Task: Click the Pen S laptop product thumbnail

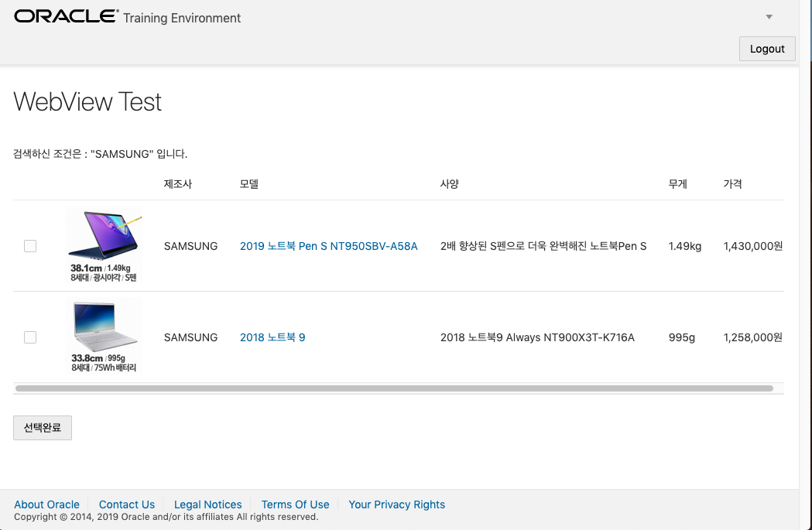Action: tap(104, 244)
